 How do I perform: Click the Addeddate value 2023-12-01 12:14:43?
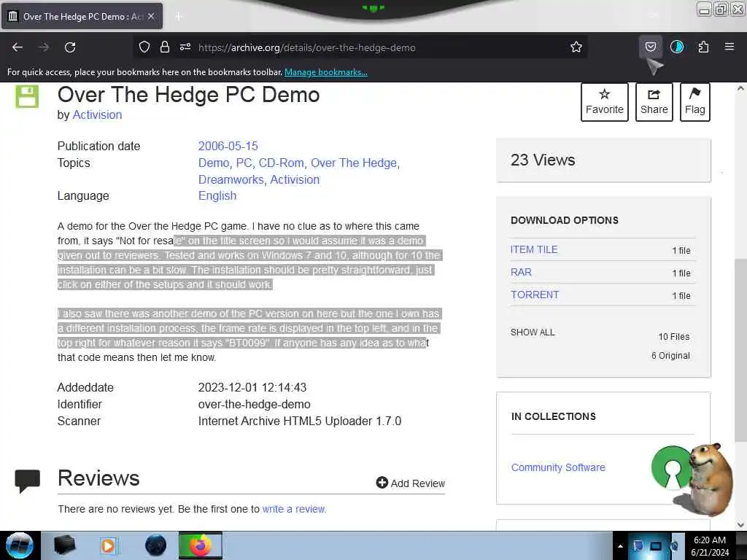[252, 388]
